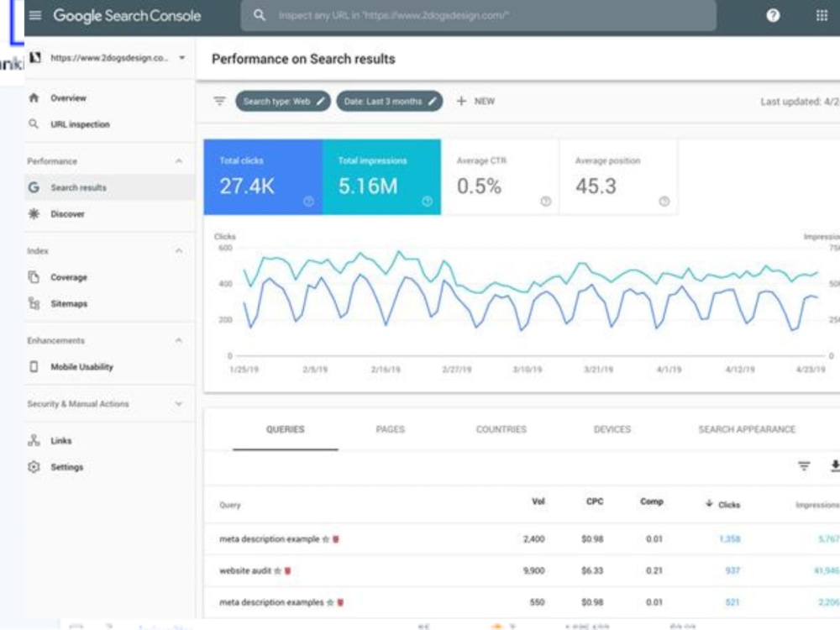
Task: Click the table filter rows icon
Action: pyautogui.click(x=804, y=466)
